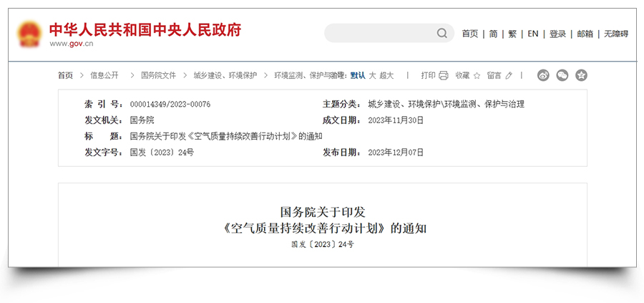This screenshot has height=303, width=644.
Task: Open 国务院文件 breadcrumb link
Action: (x=158, y=75)
